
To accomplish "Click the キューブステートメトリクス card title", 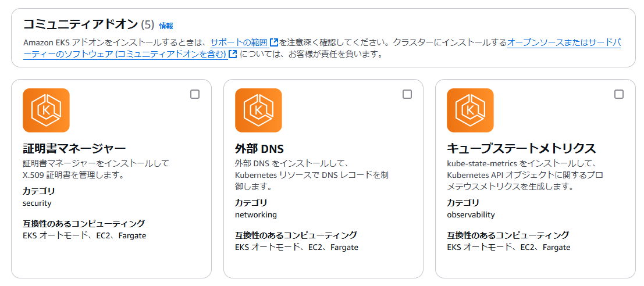I will pyautogui.click(x=521, y=149).
